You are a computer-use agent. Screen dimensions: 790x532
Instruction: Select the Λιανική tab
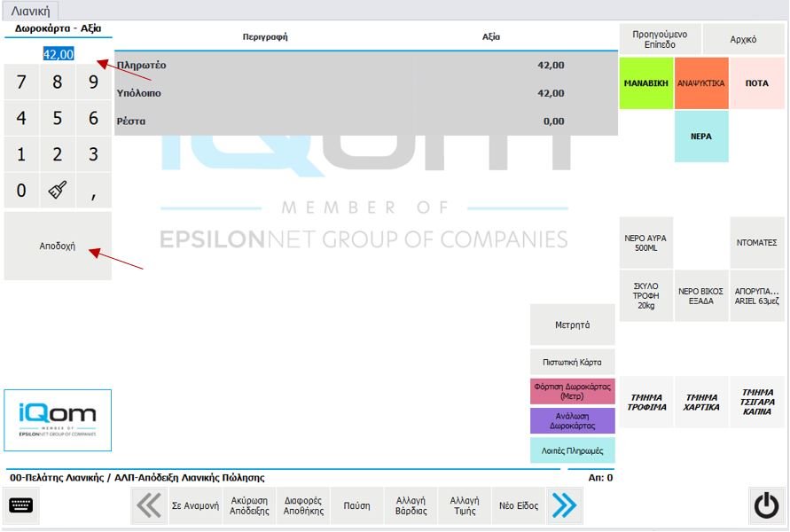[x=30, y=11]
